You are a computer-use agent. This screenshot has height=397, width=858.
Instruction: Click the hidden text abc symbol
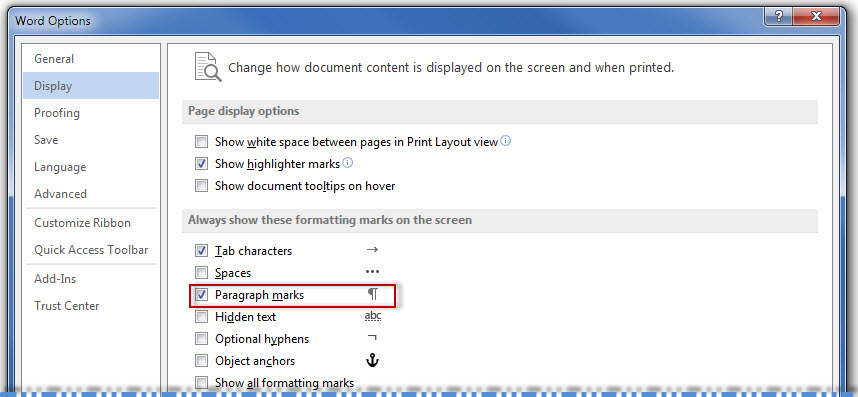373,316
